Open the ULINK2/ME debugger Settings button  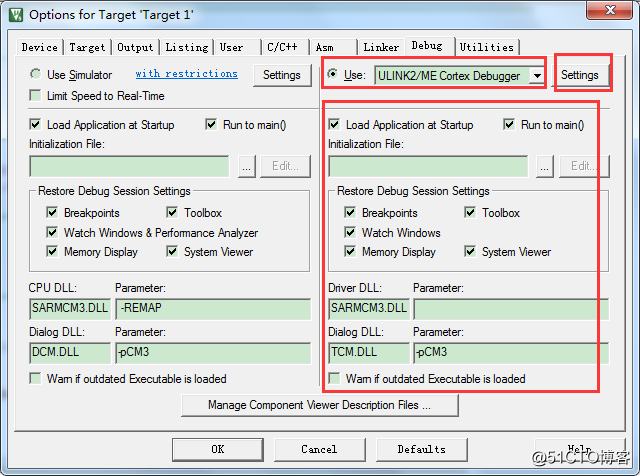580,75
